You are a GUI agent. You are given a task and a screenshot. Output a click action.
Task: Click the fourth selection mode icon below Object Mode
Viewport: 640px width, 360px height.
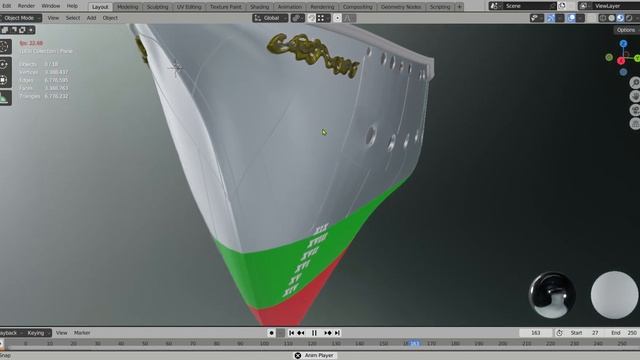click(31, 30)
